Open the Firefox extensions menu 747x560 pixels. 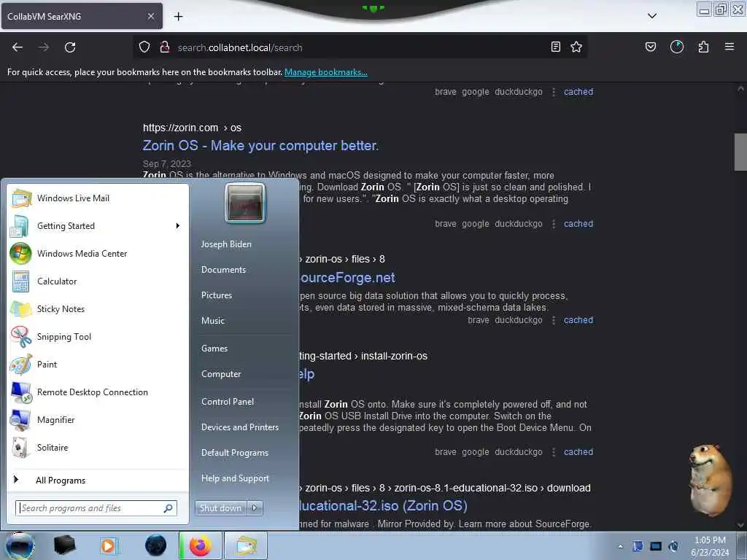coord(703,47)
